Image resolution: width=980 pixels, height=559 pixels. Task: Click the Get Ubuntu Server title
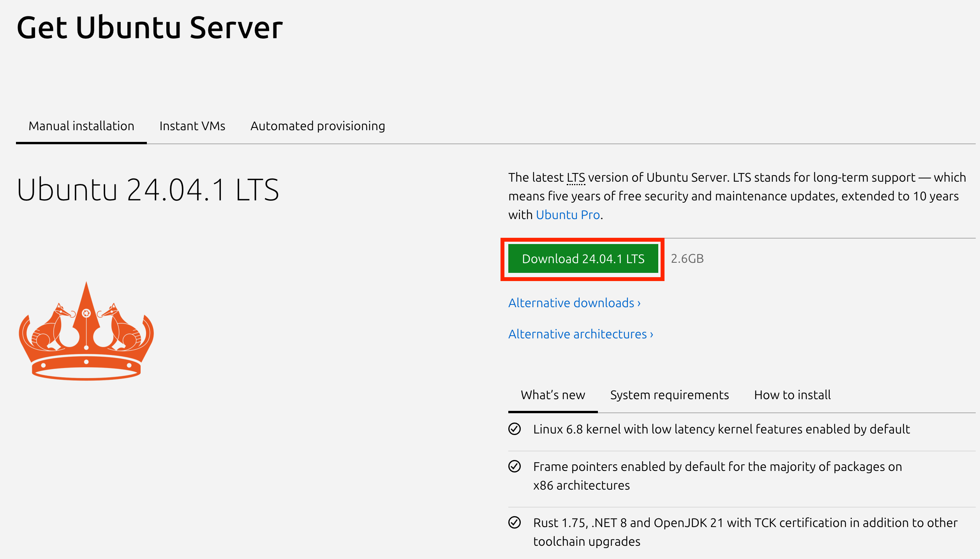click(x=150, y=28)
